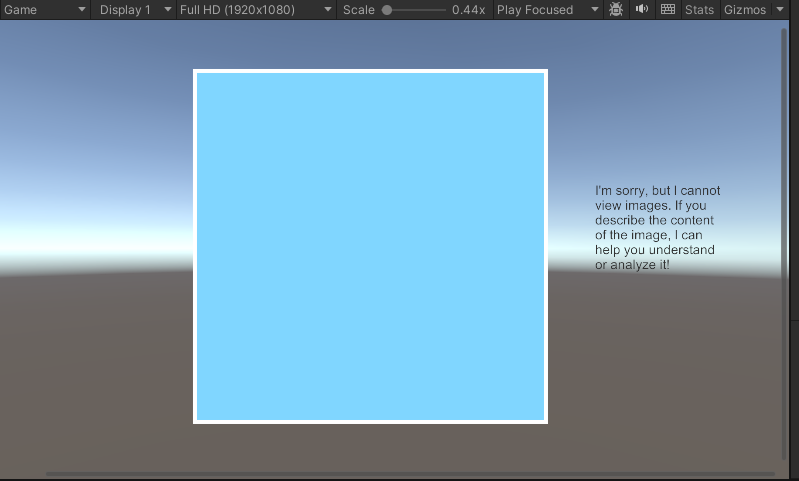Click the horizontal scrollbar at the bottom
Screen dimensions: 799x481
pyautogui.click(x=410, y=473)
